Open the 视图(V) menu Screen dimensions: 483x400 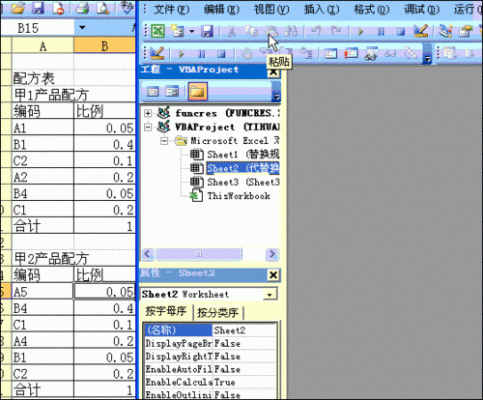tap(271, 9)
